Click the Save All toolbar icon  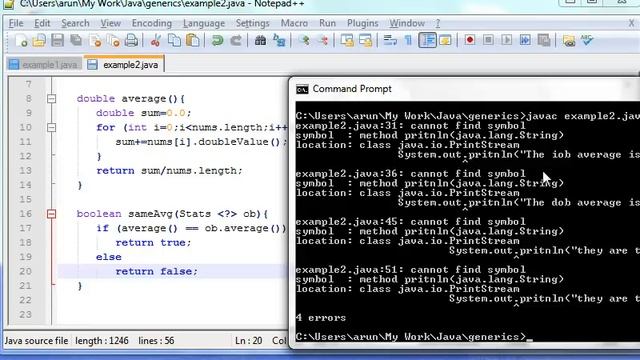(76, 40)
